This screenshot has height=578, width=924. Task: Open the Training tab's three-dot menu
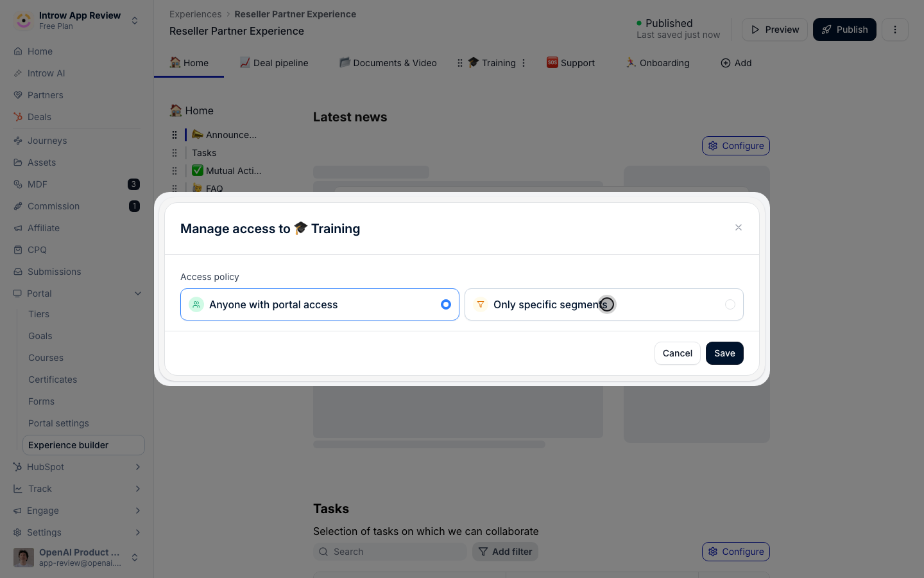point(524,63)
